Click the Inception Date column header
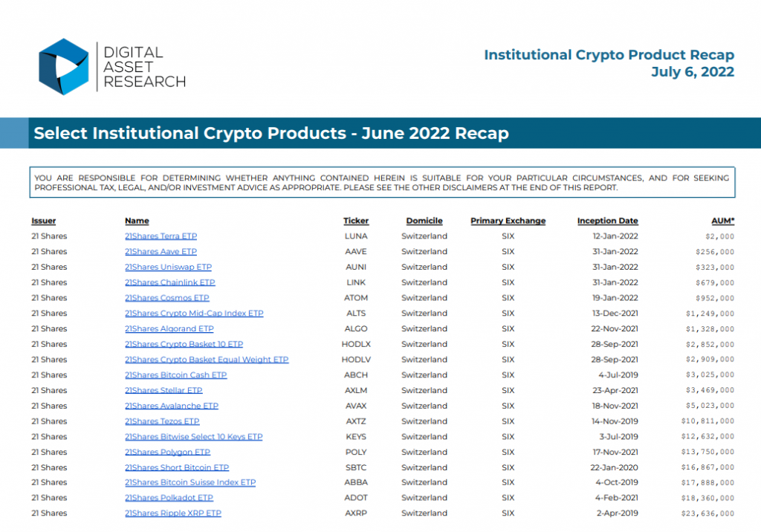This screenshot has height=532, width=761. coord(608,221)
